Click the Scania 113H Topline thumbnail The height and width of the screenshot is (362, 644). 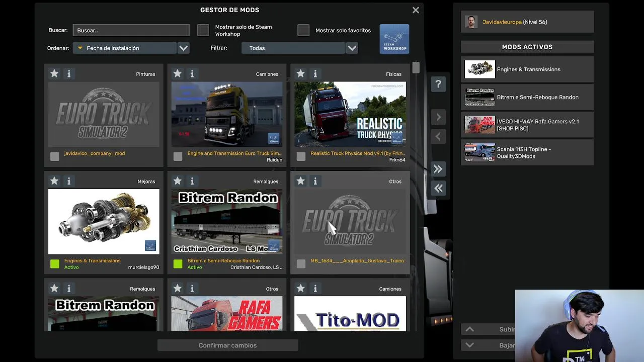tap(479, 152)
